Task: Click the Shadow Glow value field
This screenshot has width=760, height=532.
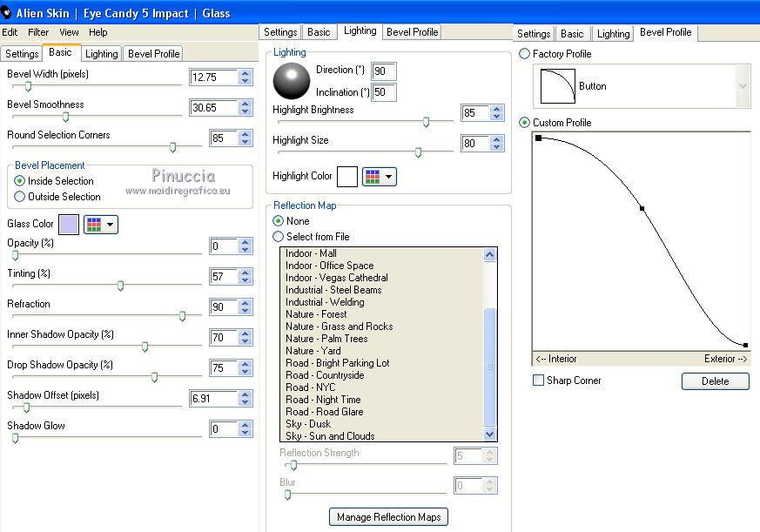Action: tap(224, 429)
